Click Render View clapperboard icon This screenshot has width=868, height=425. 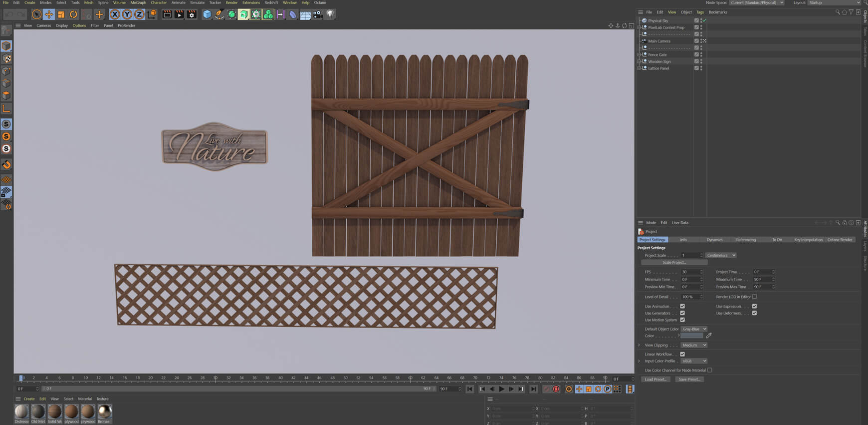point(167,14)
